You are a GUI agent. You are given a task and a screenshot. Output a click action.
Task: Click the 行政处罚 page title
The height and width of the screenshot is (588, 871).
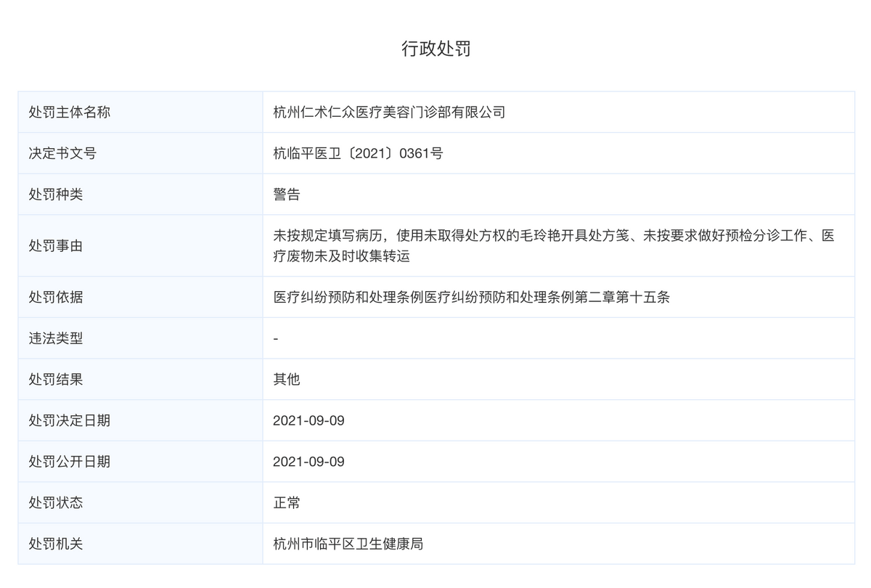tap(435, 49)
